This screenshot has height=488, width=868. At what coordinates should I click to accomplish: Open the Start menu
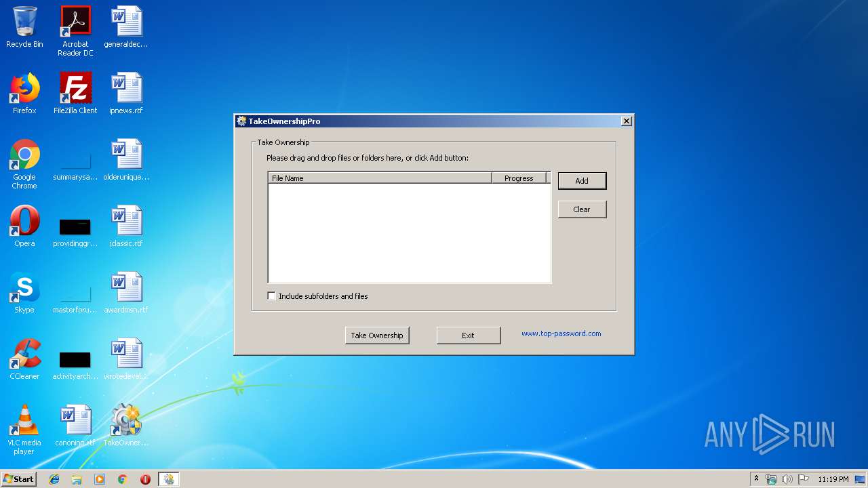click(x=19, y=479)
